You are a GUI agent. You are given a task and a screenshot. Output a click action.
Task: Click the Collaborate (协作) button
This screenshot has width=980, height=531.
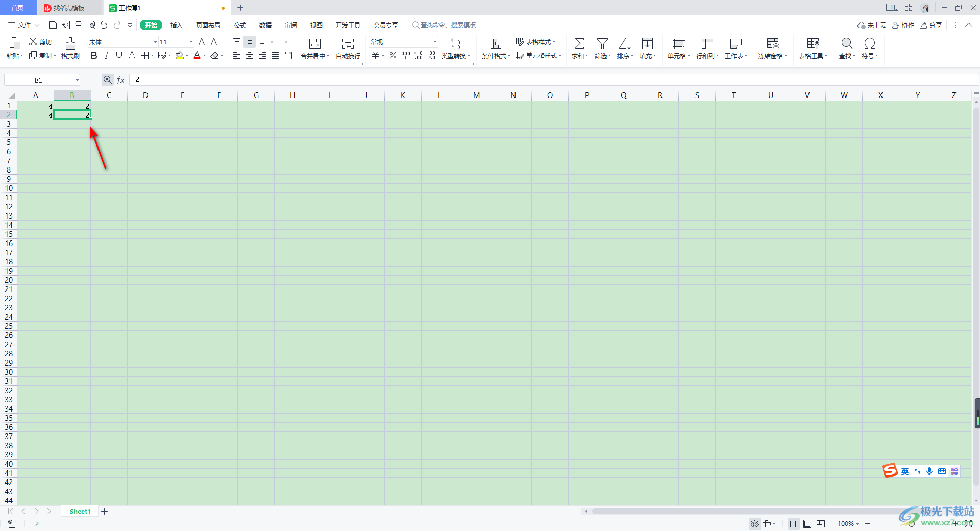(x=903, y=25)
